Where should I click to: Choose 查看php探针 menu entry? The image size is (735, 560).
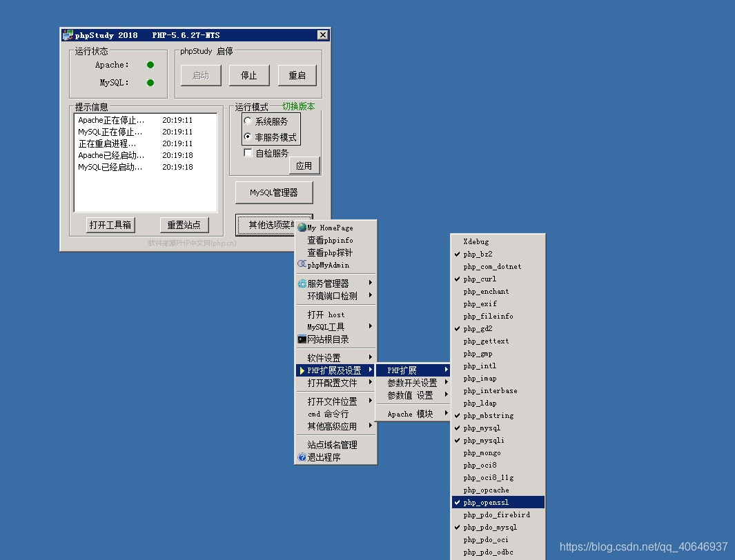[335, 253]
